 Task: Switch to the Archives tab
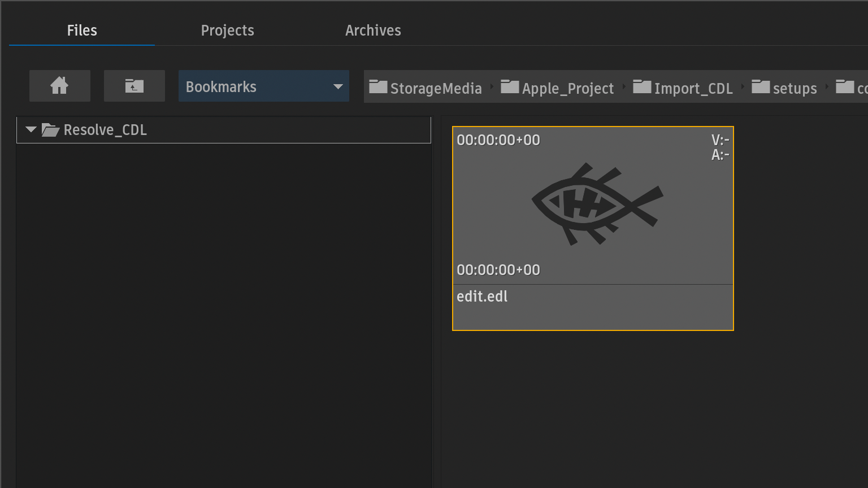click(x=373, y=30)
